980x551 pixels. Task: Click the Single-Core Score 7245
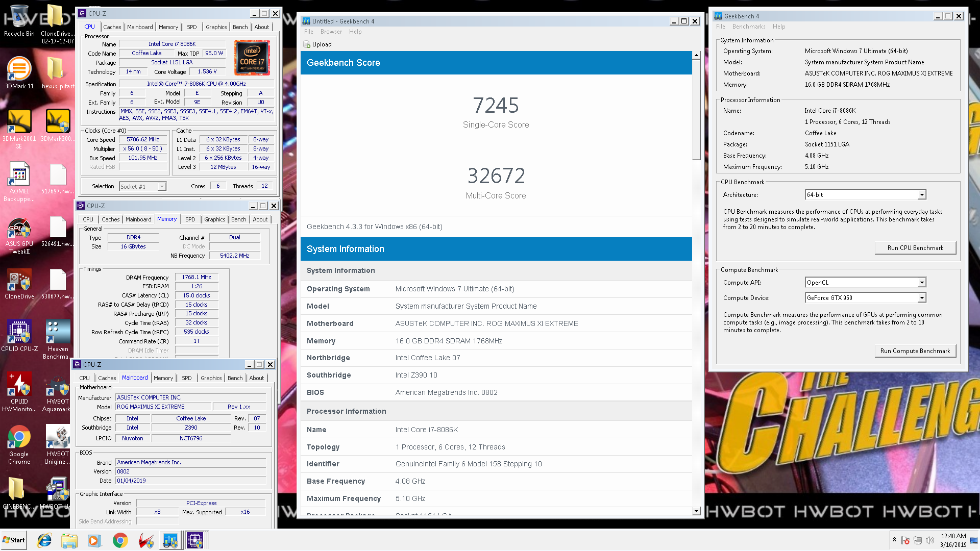(496, 106)
